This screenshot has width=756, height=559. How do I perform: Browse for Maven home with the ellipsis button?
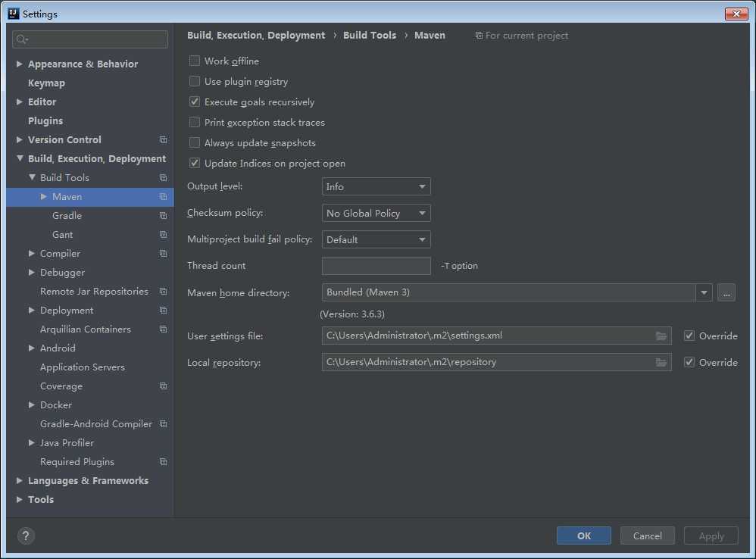pos(726,292)
